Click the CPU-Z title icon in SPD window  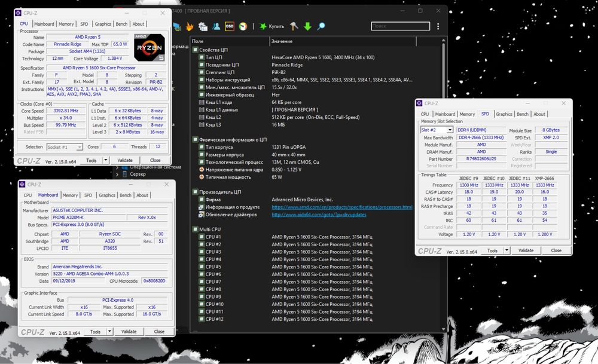(419, 103)
